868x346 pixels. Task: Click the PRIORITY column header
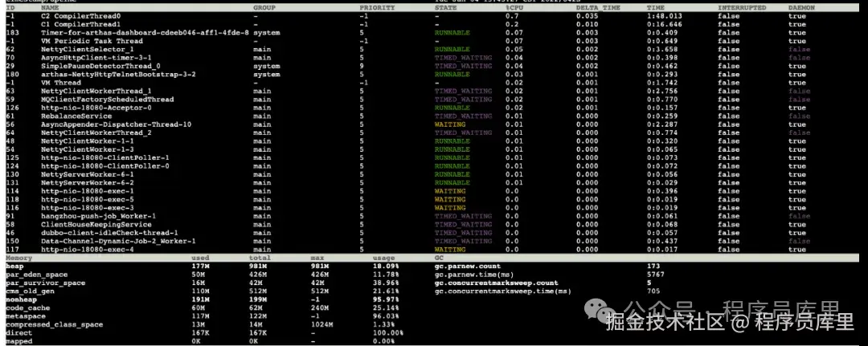pyautogui.click(x=377, y=8)
